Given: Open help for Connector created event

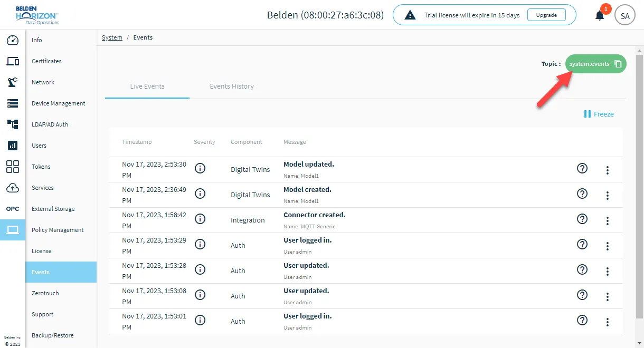Looking at the screenshot, I should point(582,219).
